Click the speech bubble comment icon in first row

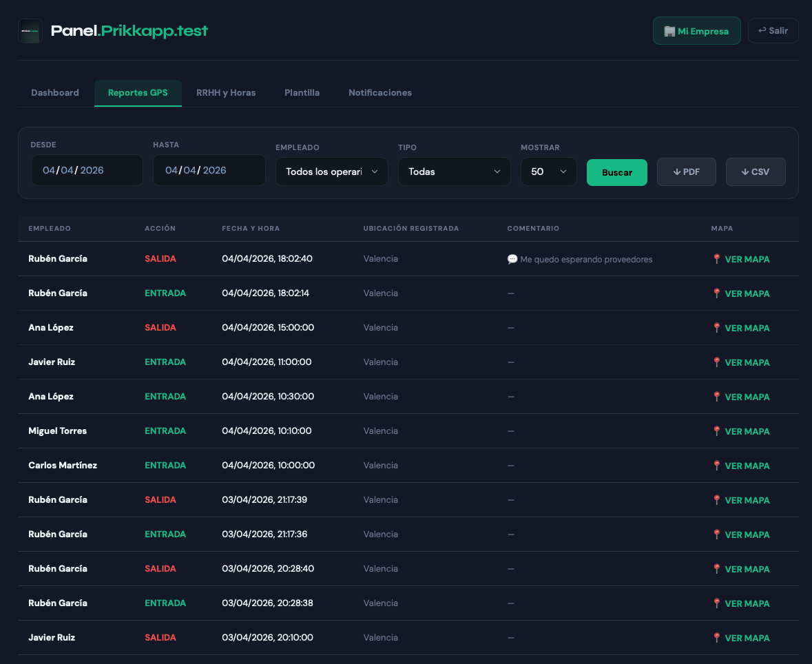[512, 260]
